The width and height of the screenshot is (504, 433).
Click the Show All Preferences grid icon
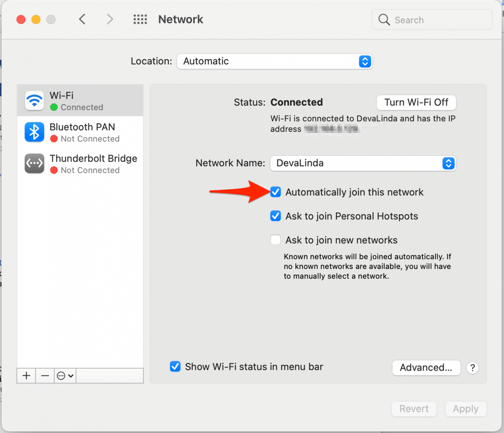(140, 19)
